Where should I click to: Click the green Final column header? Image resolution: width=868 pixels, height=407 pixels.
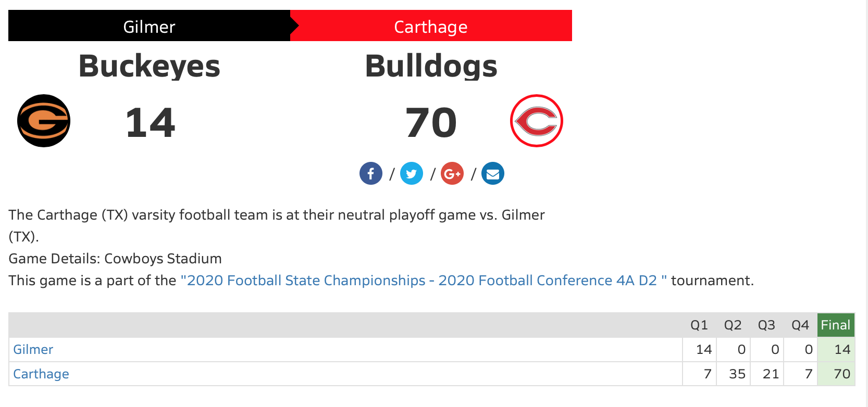pyautogui.click(x=836, y=325)
